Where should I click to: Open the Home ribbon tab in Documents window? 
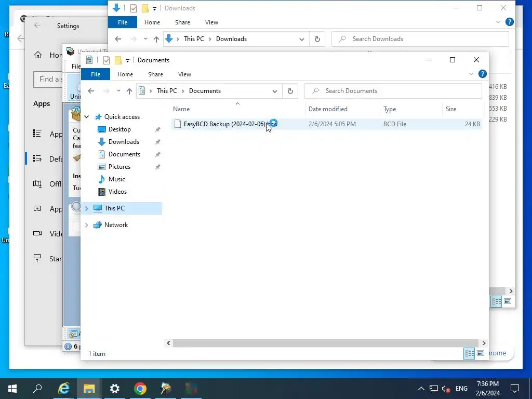click(125, 74)
